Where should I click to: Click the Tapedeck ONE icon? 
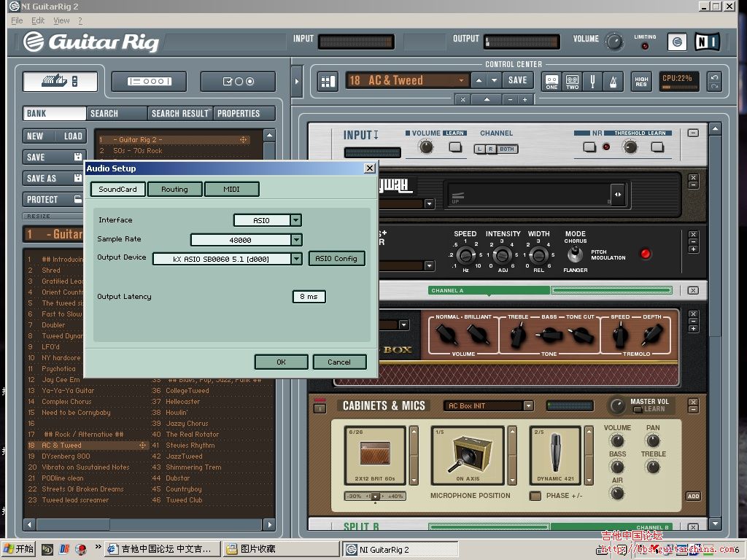552,81
